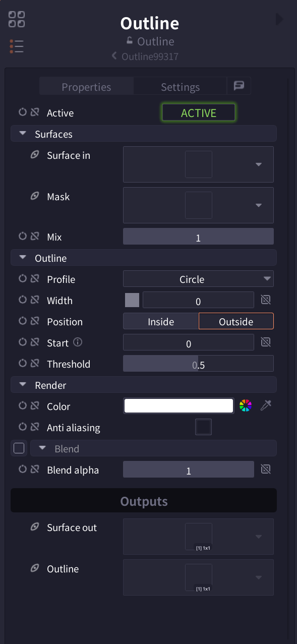297x644 pixels.
Task: Click the comment bubble beside Settings tab
Action: [x=238, y=86]
